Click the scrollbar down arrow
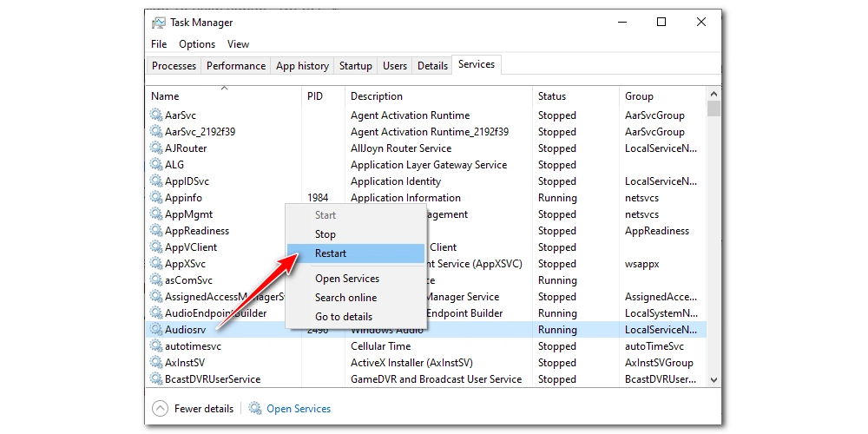This screenshot has width=868, height=434. click(x=713, y=380)
